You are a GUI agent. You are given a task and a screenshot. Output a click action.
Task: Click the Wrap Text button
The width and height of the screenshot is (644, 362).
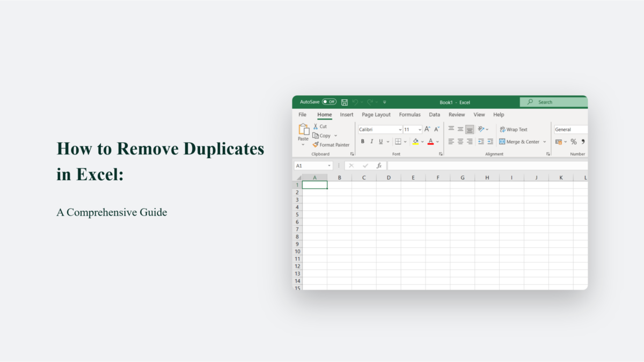pos(514,130)
